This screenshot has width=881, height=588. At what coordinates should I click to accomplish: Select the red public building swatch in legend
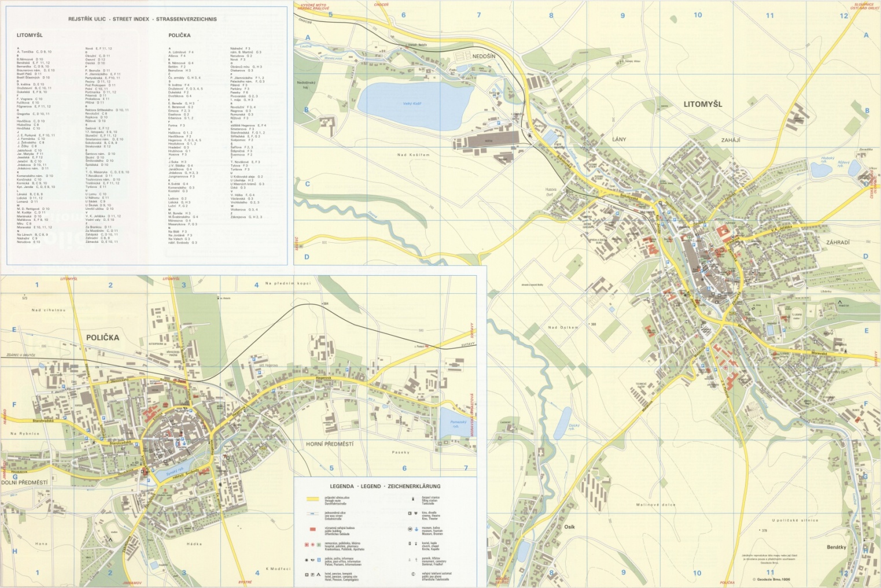pyautogui.click(x=312, y=529)
